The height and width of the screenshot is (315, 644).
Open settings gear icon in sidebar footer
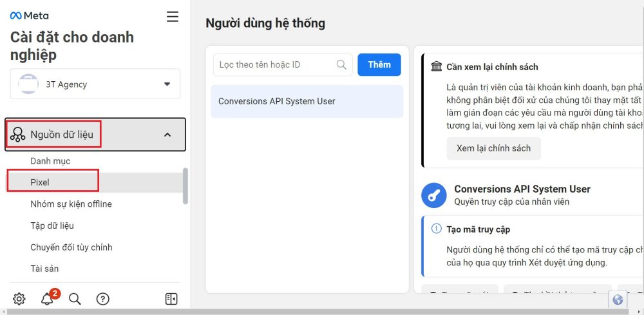click(19, 299)
